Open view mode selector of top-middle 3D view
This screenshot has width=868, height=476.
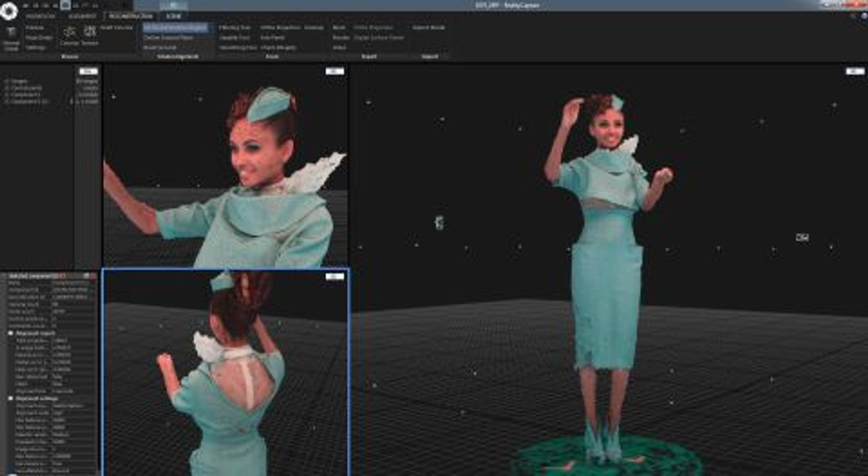[335, 71]
